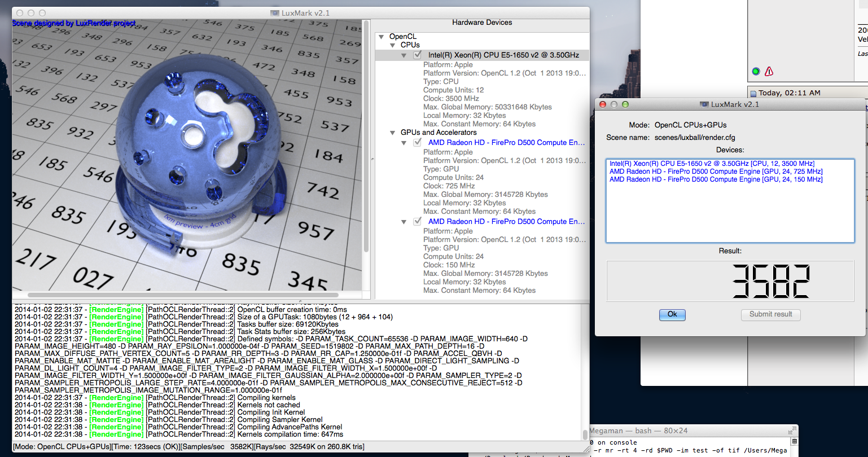Select Intel Xeon row in Devices list
Image resolution: width=868 pixels, height=457 pixels.
(712, 163)
